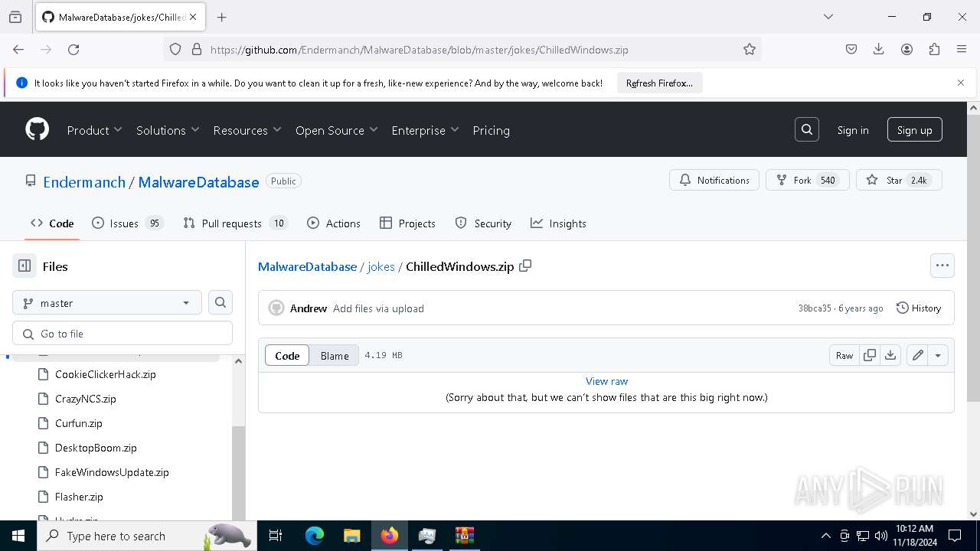Image resolution: width=980 pixels, height=551 pixels.
Task: Copy raw file contents icon
Action: pyautogui.click(x=870, y=355)
